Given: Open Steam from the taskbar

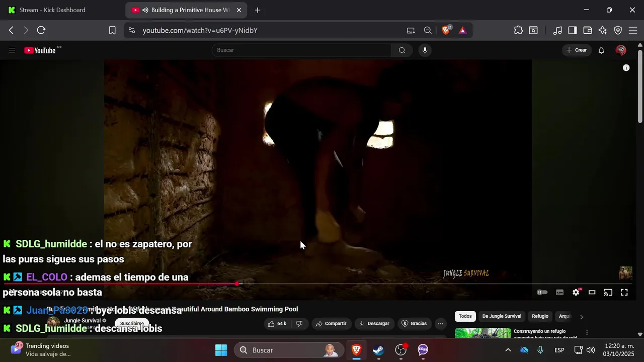Looking at the screenshot, I should coord(378,350).
